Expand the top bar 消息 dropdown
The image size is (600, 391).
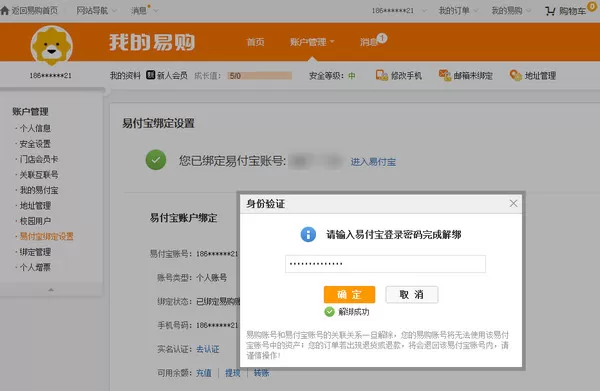(156, 11)
